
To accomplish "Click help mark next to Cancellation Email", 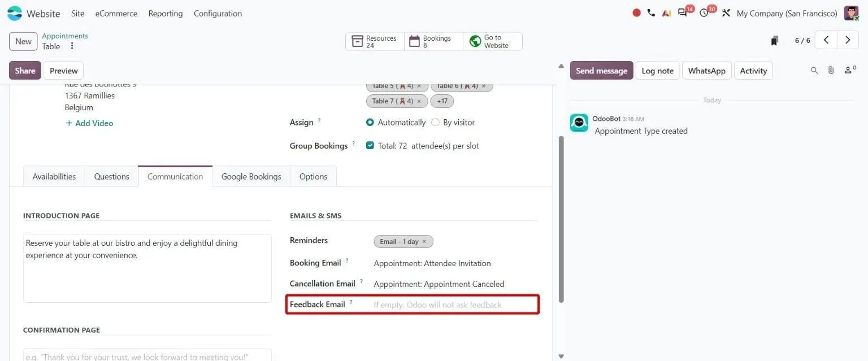I will click(361, 281).
